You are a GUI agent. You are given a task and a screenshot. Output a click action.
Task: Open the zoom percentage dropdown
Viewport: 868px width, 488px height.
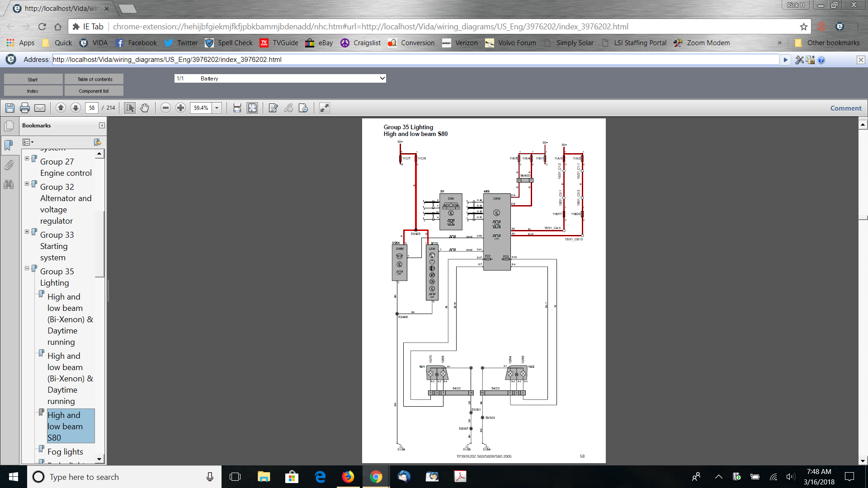point(217,108)
